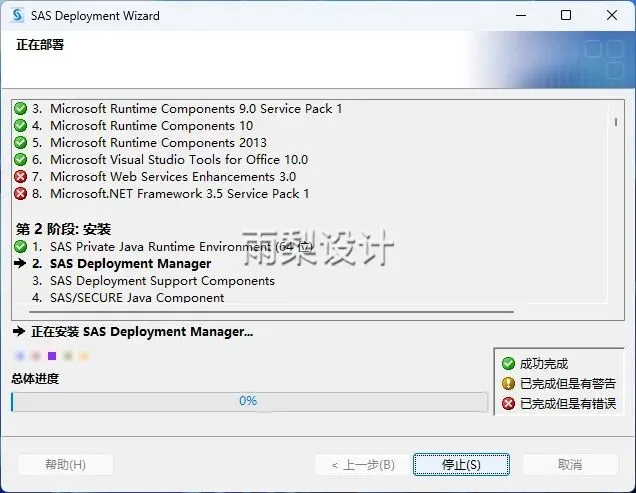Viewport: 636px width, 493px height.
Task: Select SAS Deployment Support Components row
Action: pos(162,281)
